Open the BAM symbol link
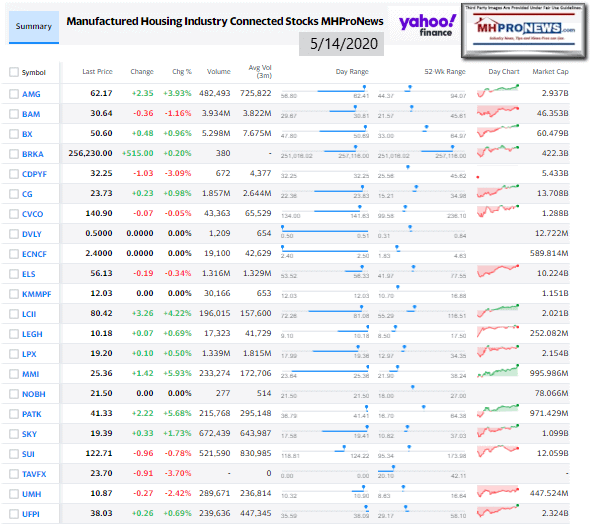Viewport: 590px width, 525px height. 31,114
